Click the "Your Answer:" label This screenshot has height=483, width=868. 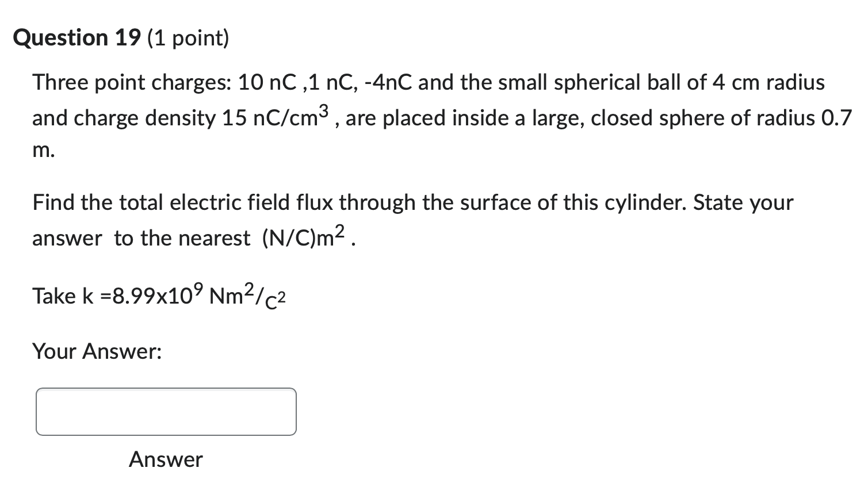pyautogui.click(x=98, y=351)
